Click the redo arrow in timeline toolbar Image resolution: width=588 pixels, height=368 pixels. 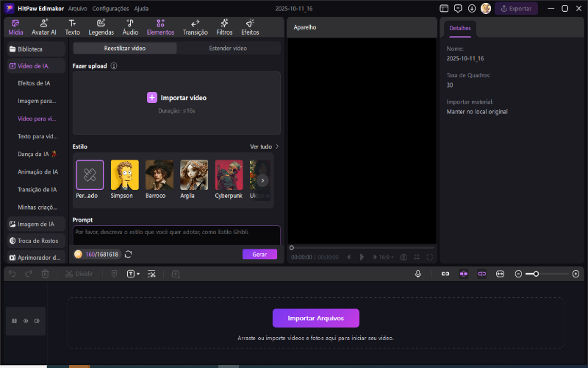pos(29,274)
